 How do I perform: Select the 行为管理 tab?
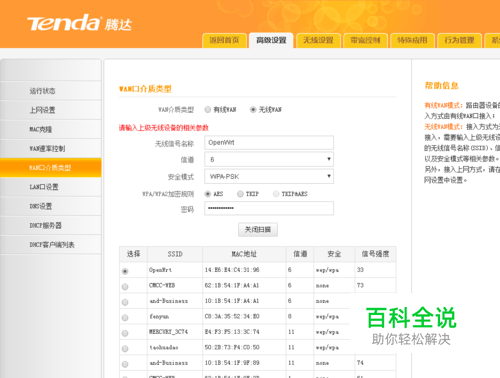pos(459,40)
